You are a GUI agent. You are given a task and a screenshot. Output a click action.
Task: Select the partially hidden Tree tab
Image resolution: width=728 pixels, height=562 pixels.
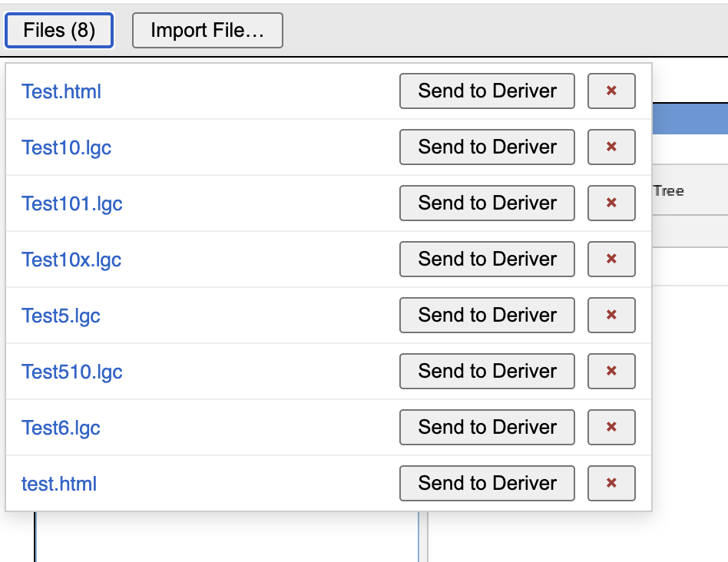click(669, 190)
